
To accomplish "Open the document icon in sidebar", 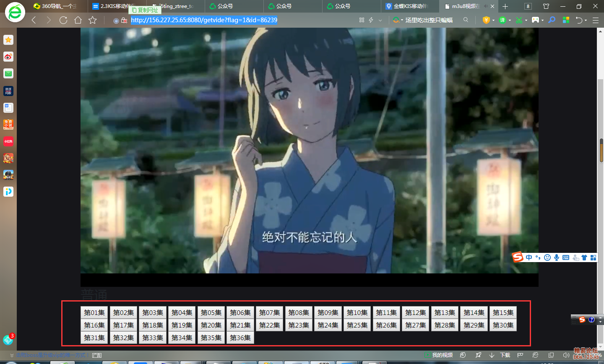I will point(8,108).
